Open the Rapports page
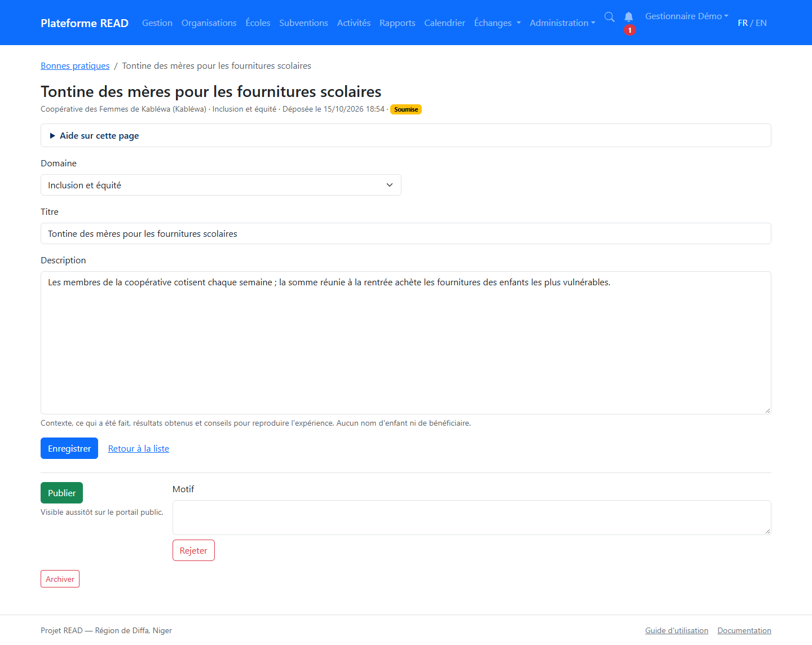 coord(398,23)
